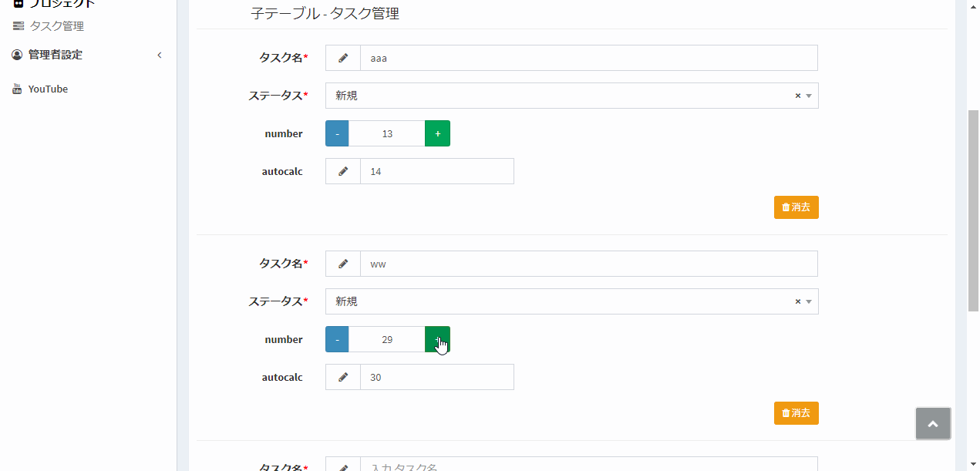Decrement number 13 with the minus button
Screen dimensions: 980x471
tap(336, 133)
